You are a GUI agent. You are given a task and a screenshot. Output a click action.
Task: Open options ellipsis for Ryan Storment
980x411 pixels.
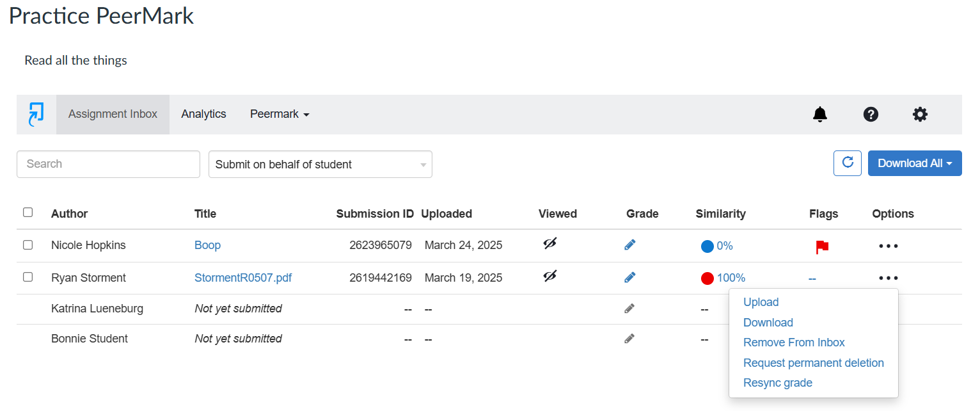pyautogui.click(x=889, y=278)
